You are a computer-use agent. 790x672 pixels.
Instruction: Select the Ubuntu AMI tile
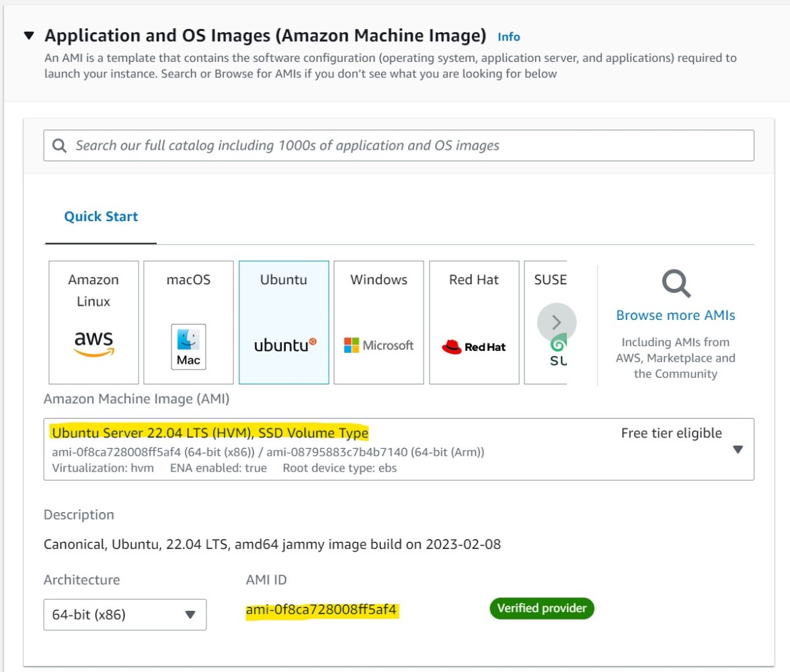point(283,323)
